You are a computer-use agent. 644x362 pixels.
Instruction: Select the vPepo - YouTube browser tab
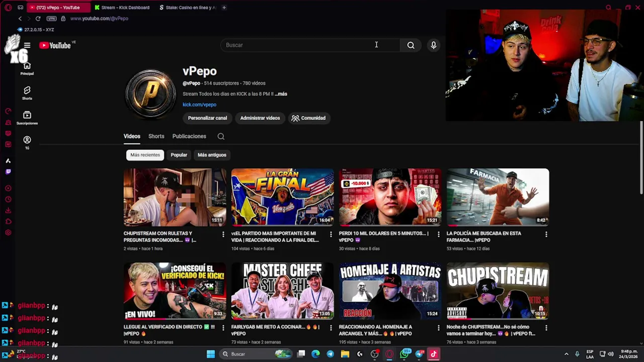[58, 8]
